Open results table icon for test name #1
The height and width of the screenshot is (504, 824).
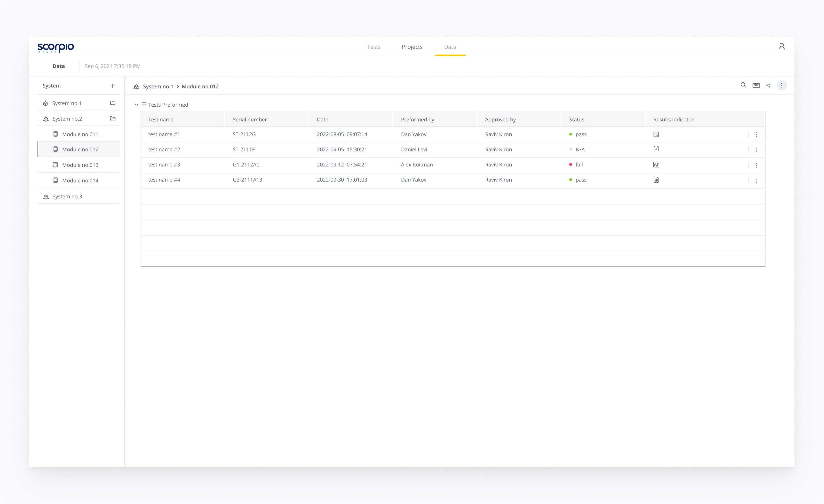point(656,134)
